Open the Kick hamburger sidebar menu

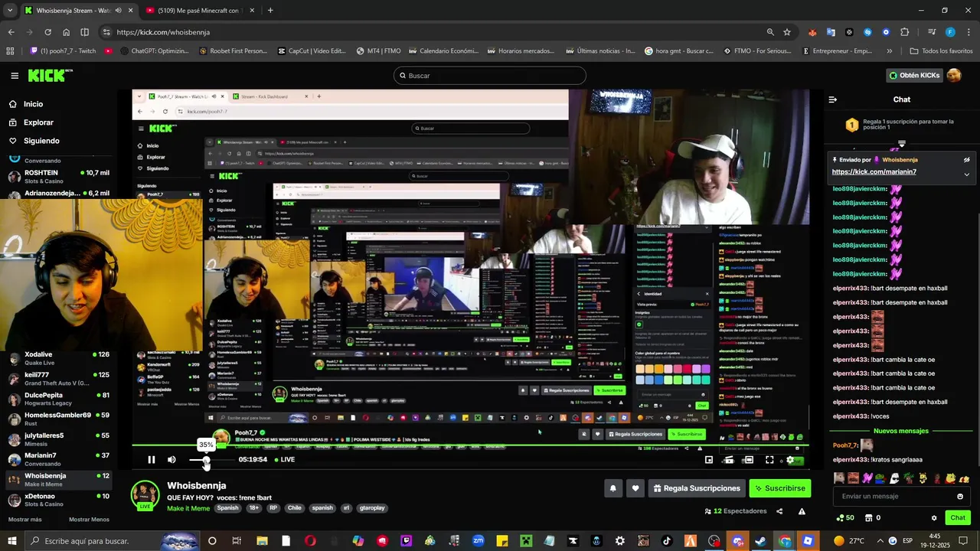click(15, 76)
